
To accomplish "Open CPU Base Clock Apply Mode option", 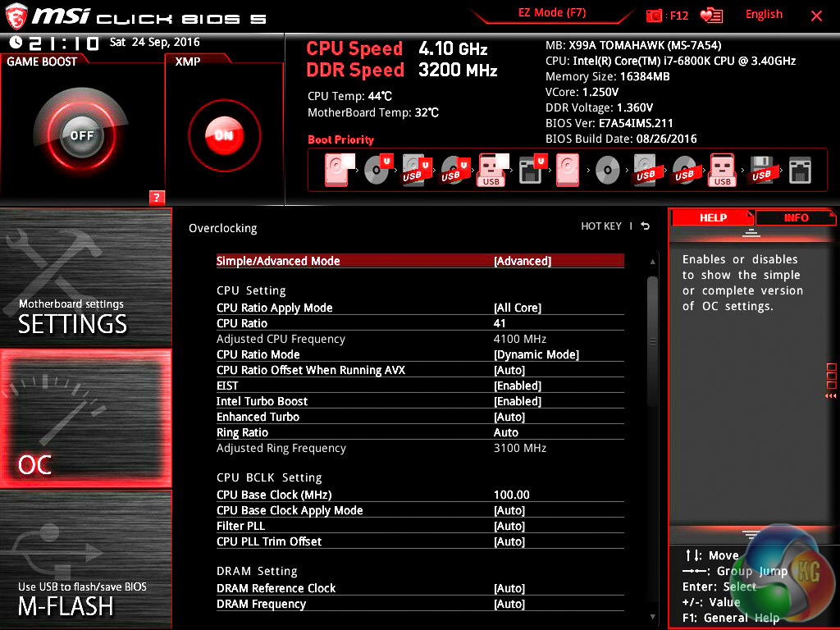I will tap(420, 510).
